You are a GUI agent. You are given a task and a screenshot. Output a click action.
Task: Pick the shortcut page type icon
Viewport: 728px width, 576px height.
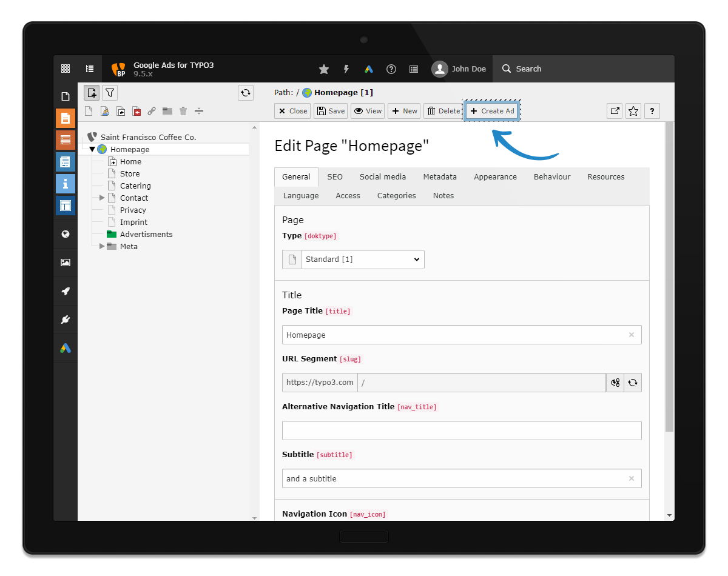point(120,111)
